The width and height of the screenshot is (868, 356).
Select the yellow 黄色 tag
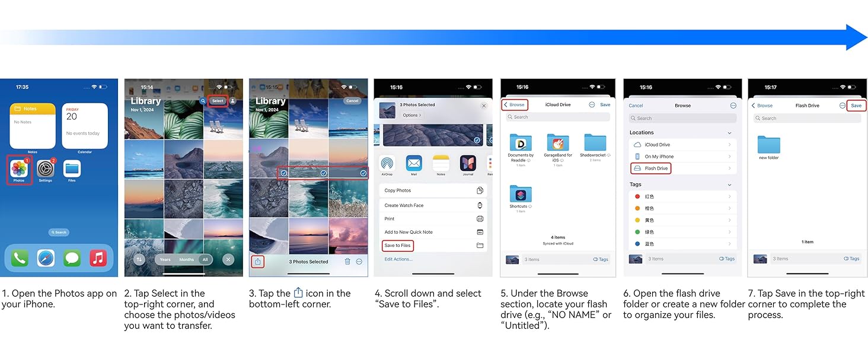pos(682,220)
